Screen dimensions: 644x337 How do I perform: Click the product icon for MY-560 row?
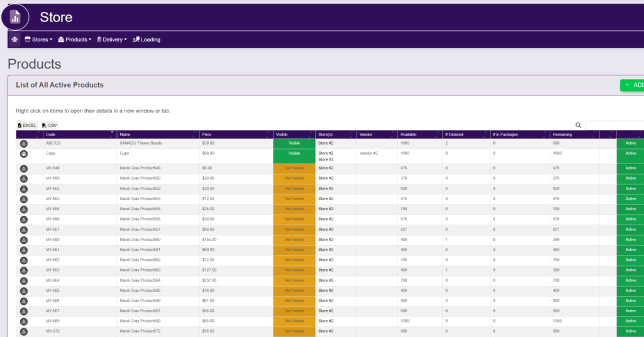(x=24, y=240)
